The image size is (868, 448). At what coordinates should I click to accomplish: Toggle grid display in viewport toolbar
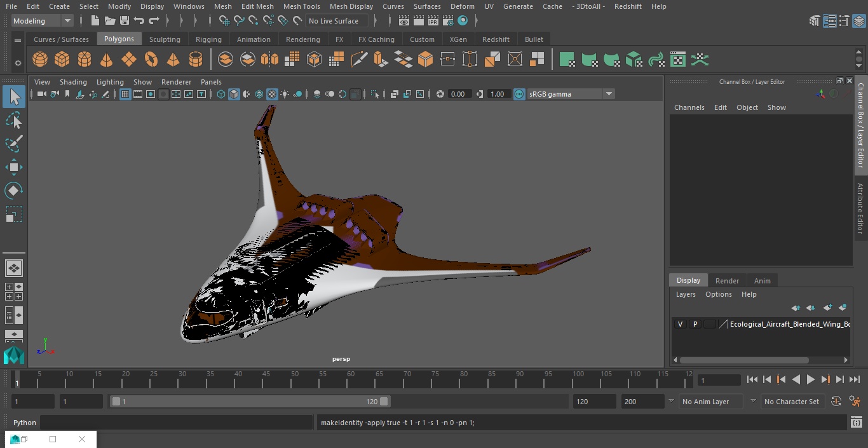(125, 94)
